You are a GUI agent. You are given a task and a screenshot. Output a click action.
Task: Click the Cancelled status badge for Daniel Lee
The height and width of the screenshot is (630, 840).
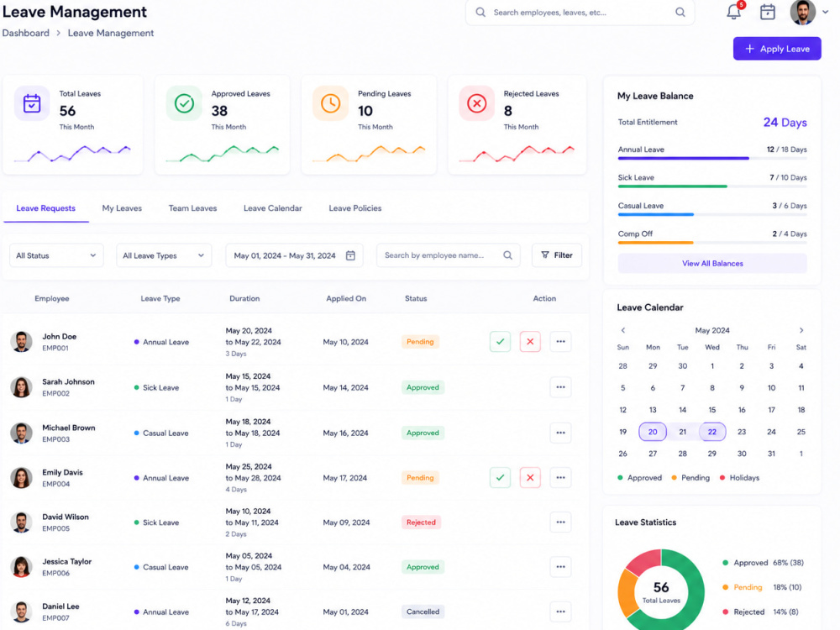click(x=423, y=612)
